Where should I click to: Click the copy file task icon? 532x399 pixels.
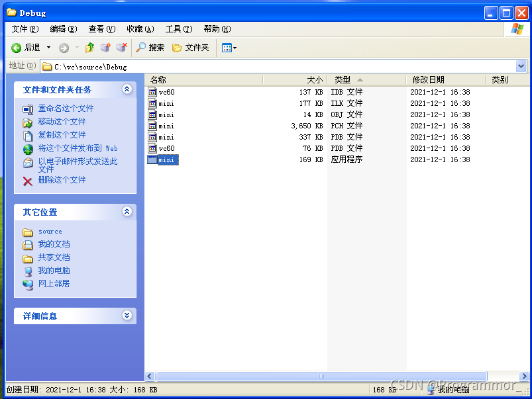pos(28,136)
